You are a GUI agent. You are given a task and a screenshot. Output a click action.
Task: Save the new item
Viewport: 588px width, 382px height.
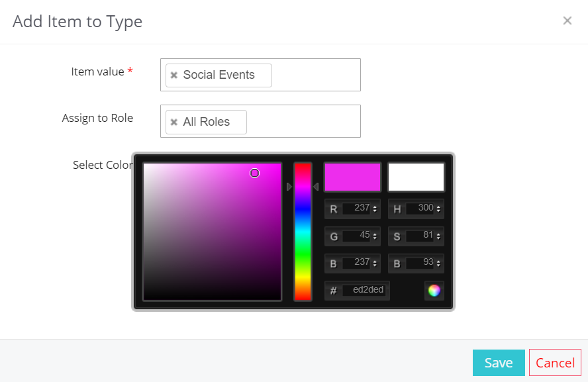[499, 363]
